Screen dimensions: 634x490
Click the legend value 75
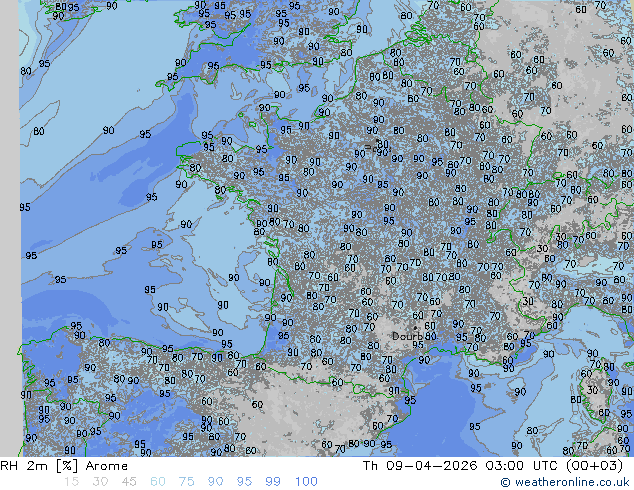click(186, 482)
